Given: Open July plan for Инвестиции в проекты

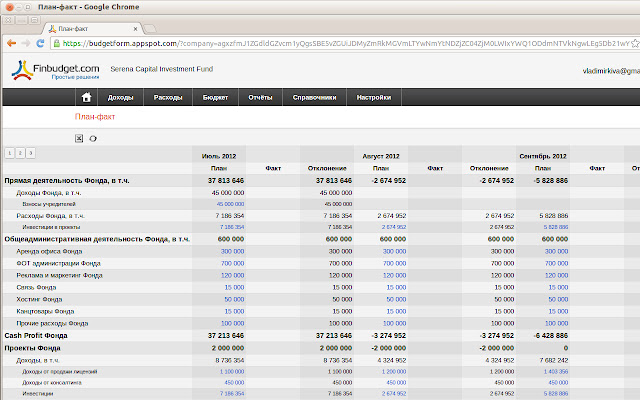Looking at the screenshot, I should [x=232, y=227].
